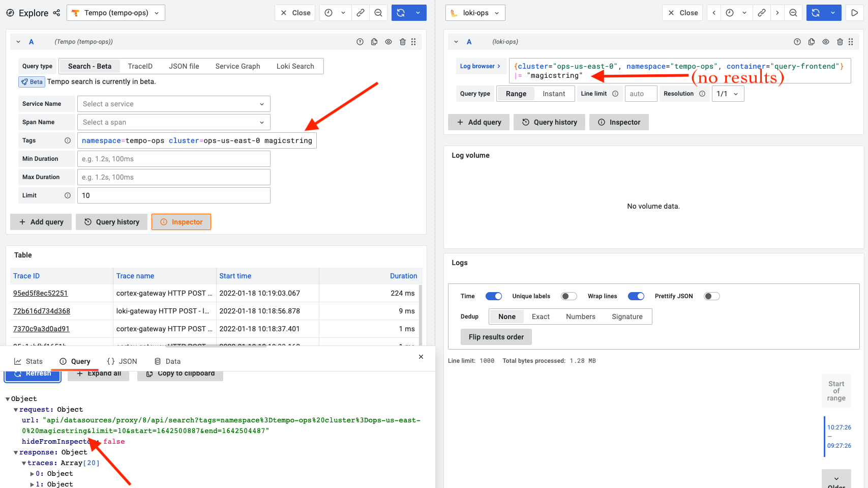
Task: Click the Min Duration input field
Action: click(x=173, y=158)
